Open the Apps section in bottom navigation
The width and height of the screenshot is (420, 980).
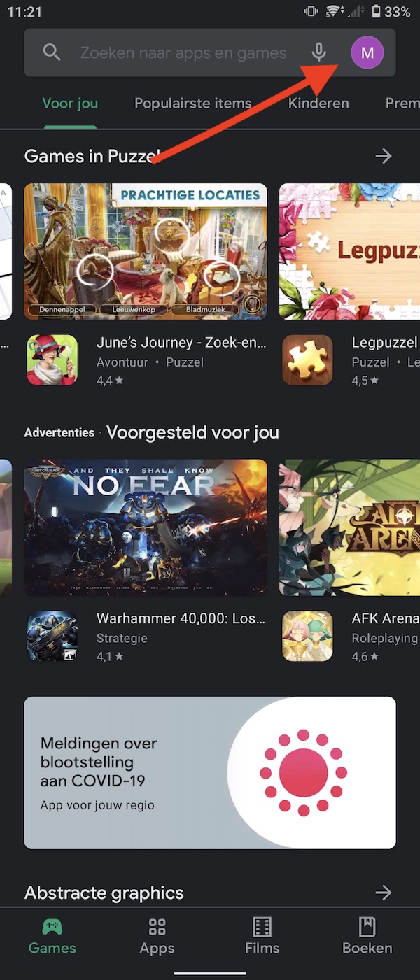point(157,937)
